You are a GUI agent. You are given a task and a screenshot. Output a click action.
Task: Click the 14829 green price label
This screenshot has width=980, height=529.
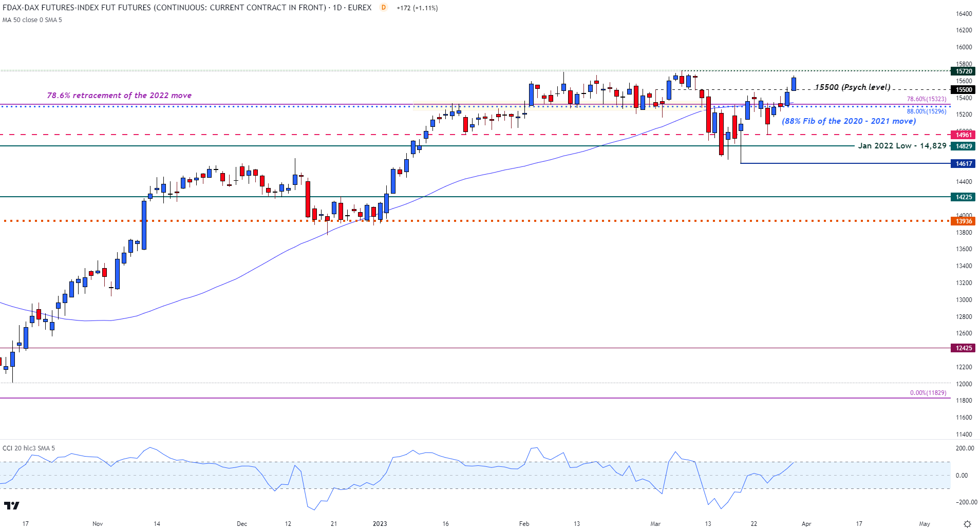click(x=964, y=146)
